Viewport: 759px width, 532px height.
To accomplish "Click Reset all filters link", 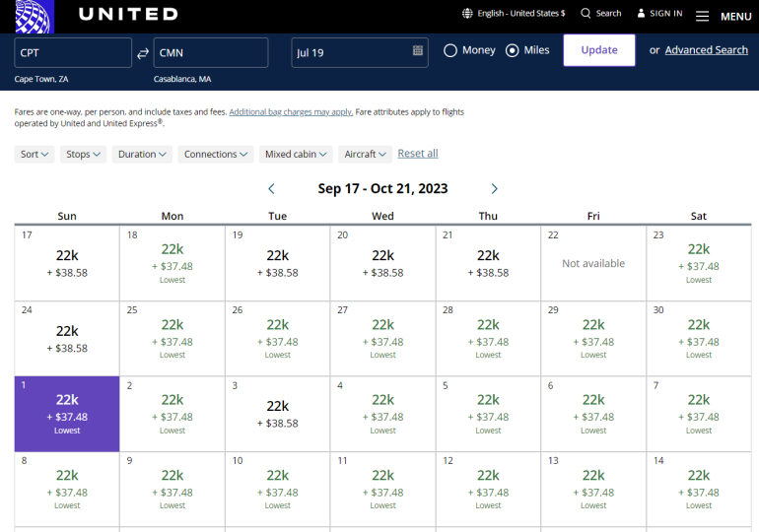I will [x=418, y=154].
